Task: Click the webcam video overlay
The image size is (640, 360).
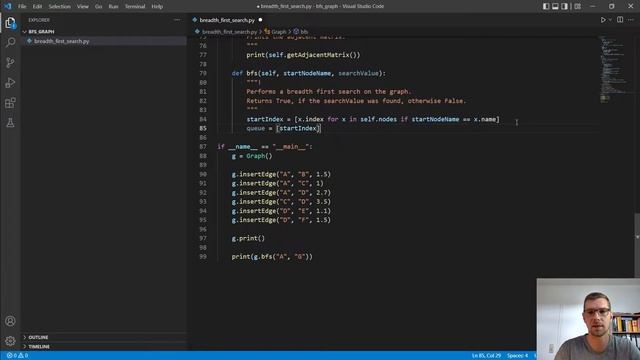Action: click(x=588, y=319)
